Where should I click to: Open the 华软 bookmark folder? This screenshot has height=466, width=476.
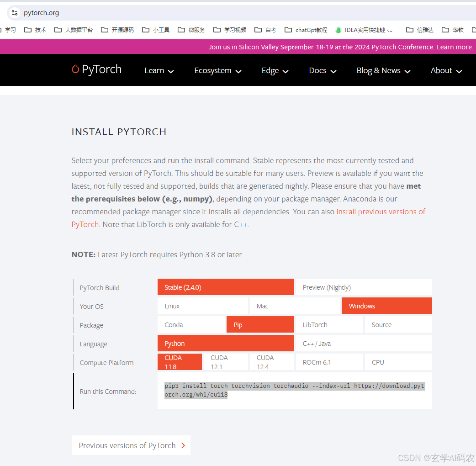[453, 30]
